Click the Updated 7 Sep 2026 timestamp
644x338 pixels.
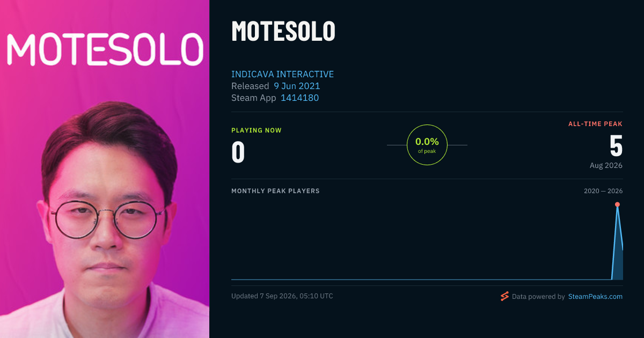pos(282,296)
